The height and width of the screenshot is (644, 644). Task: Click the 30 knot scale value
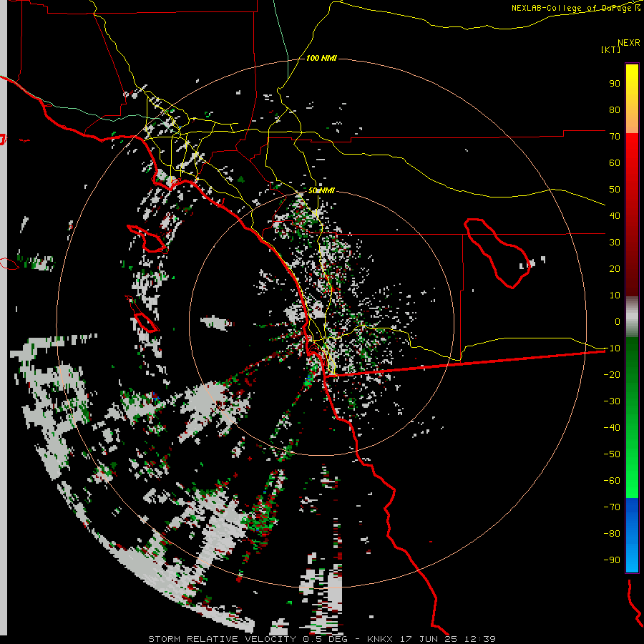615,243
